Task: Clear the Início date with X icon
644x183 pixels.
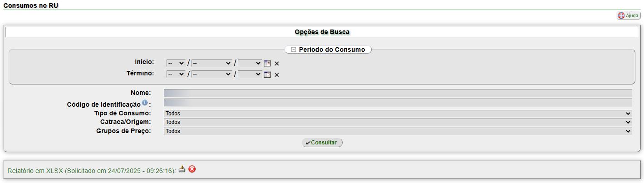Action: (276, 64)
